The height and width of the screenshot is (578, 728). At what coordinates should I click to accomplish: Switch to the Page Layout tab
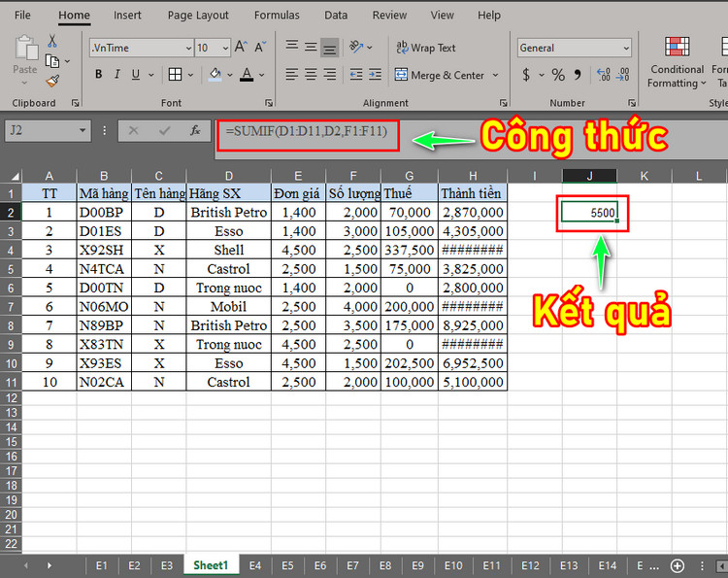[x=198, y=16]
